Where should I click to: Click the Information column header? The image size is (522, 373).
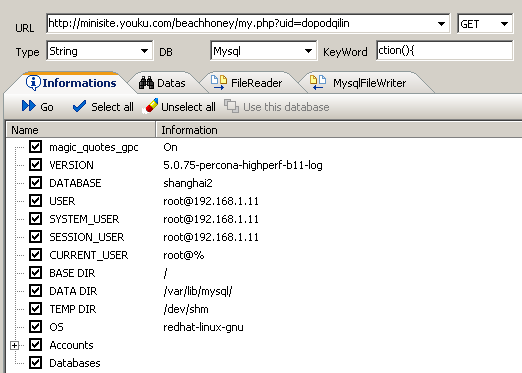coord(339,130)
